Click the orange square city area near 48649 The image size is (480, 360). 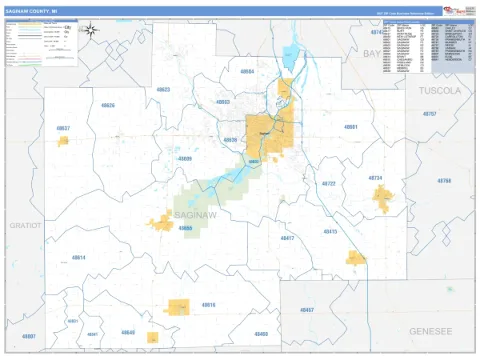tap(153, 338)
